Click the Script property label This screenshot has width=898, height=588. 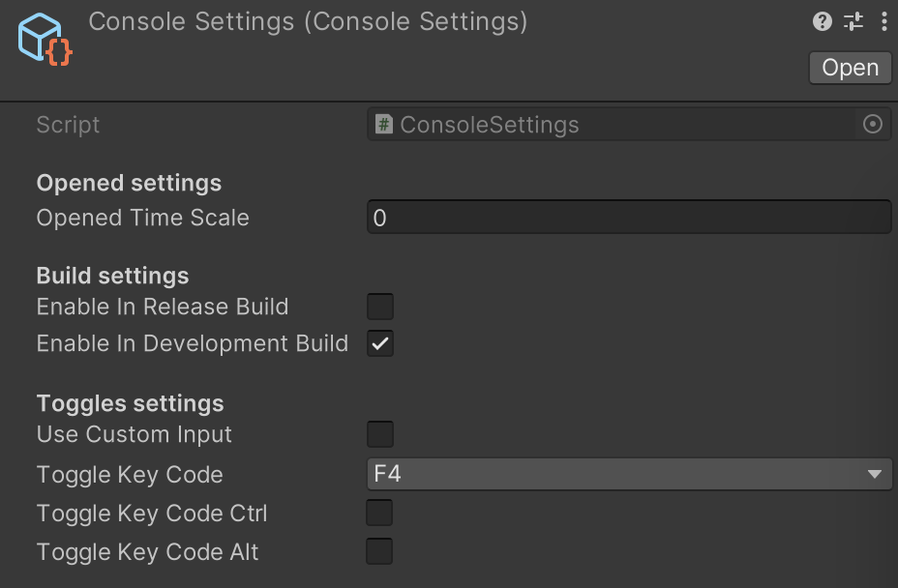point(68,125)
